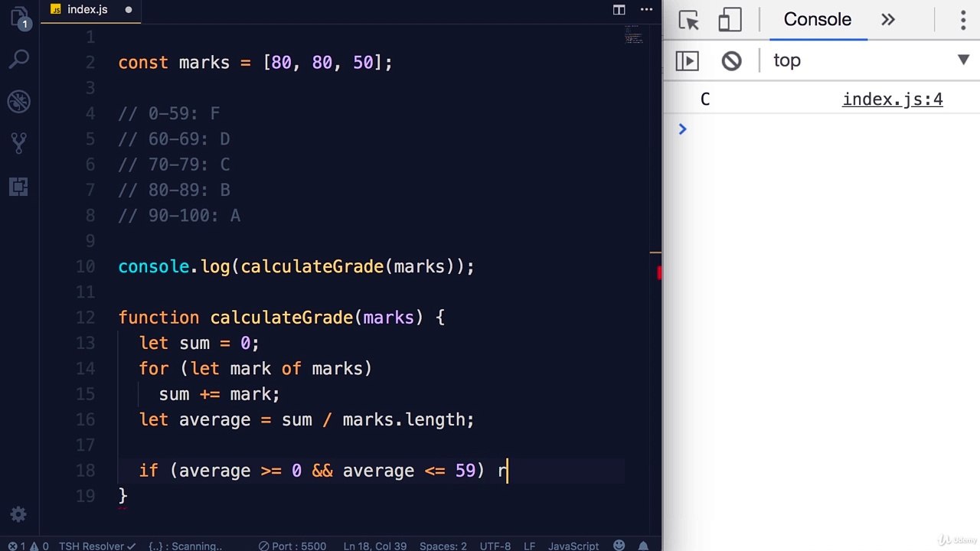Open the Debug view (crossed bug icon)
The image size is (980, 551).
click(x=19, y=101)
